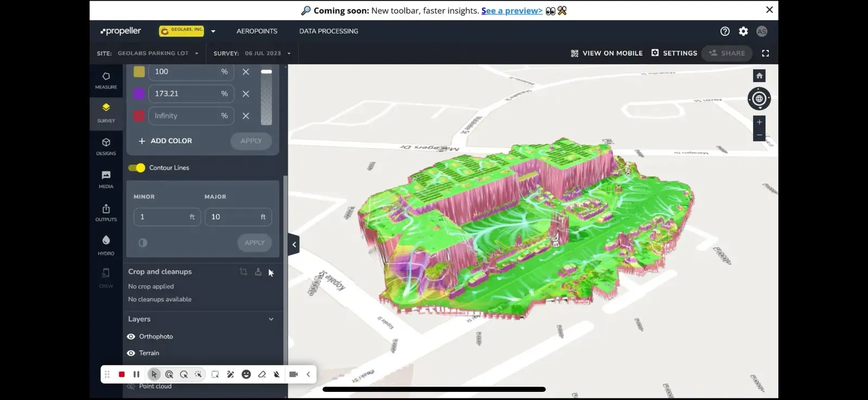Reset map to home view
Screen dimensions: 868x400
point(759,76)
